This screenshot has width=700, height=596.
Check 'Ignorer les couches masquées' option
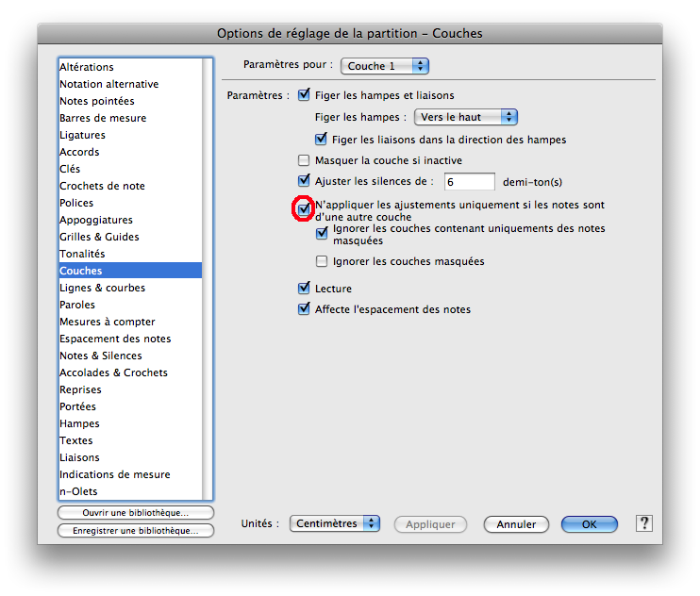[x=322, y=261]
